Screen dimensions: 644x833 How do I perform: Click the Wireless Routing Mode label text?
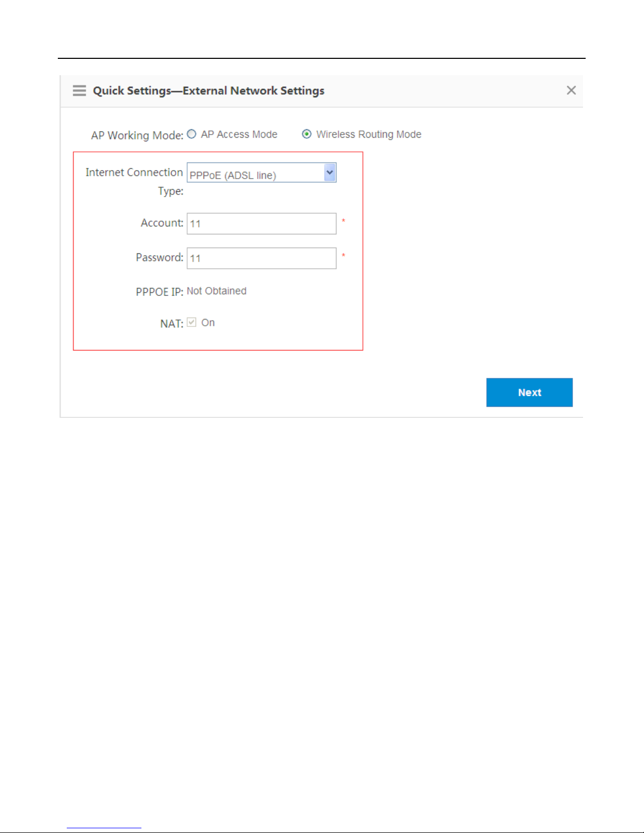(369, 135)
